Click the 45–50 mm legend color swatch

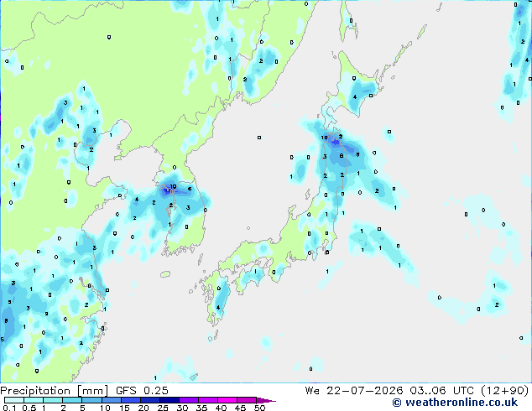247,400
